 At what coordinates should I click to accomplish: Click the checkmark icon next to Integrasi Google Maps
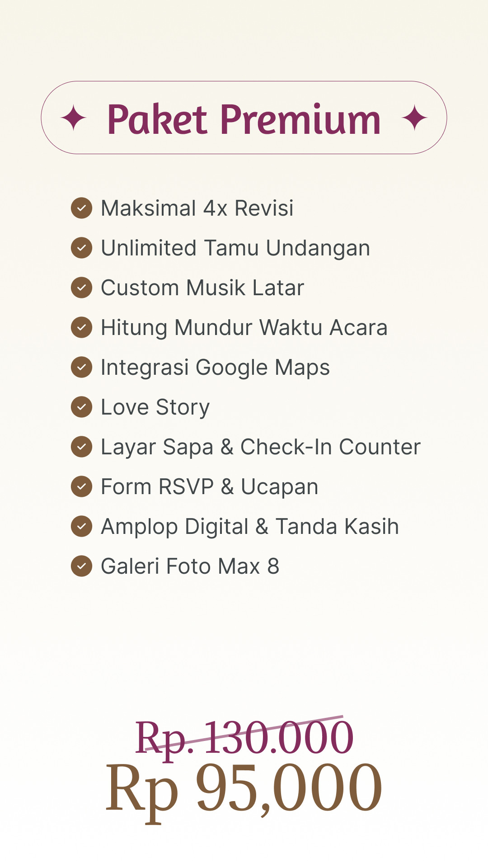tap(82, 367)
